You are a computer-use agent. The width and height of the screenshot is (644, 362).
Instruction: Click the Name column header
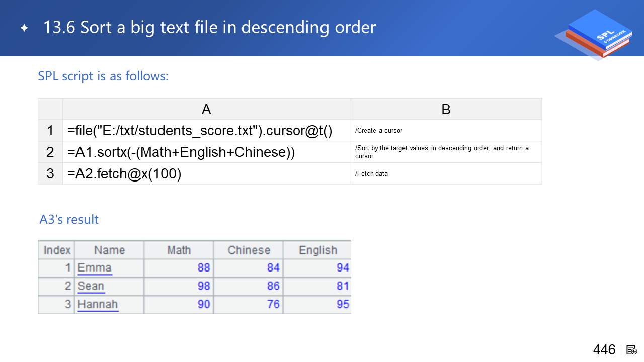(109, 250)
